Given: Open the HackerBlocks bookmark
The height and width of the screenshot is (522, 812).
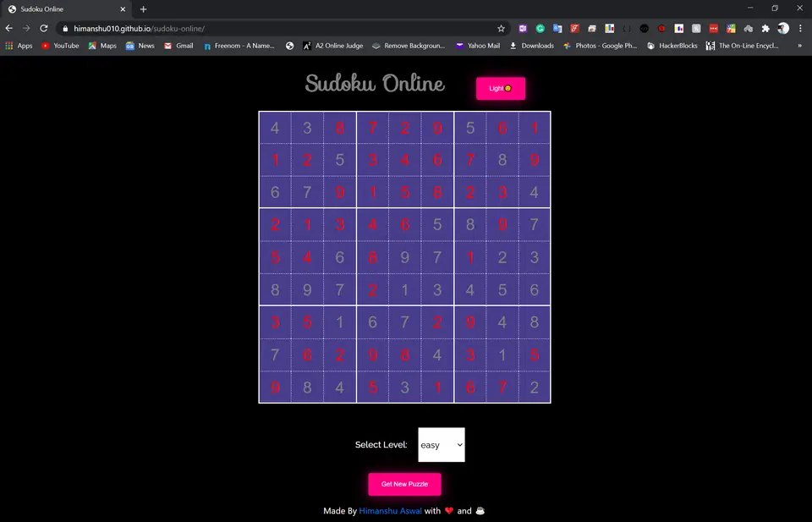Looking at the screenshot, I should 672,46.
